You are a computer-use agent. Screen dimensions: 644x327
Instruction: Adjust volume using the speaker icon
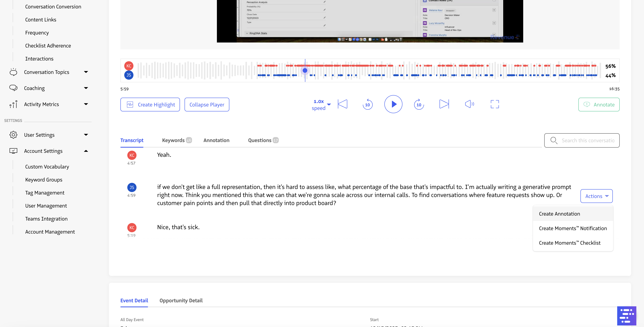point(469,104)
